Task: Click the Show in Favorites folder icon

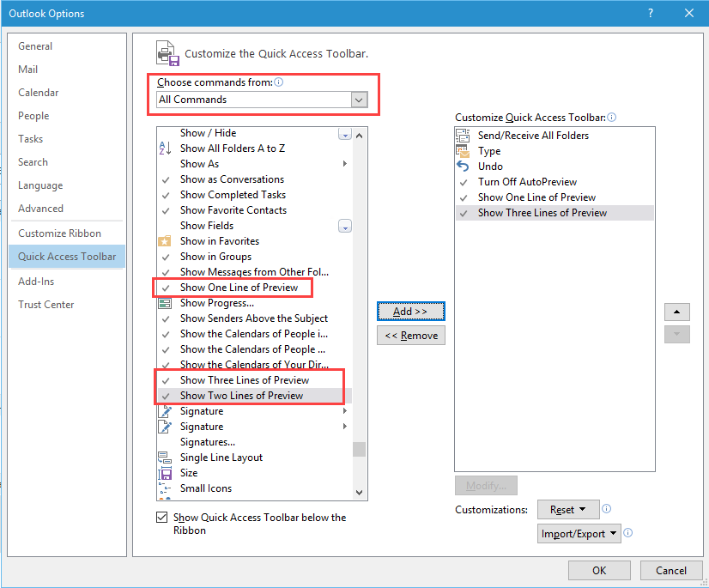Action: click(165, 241)
